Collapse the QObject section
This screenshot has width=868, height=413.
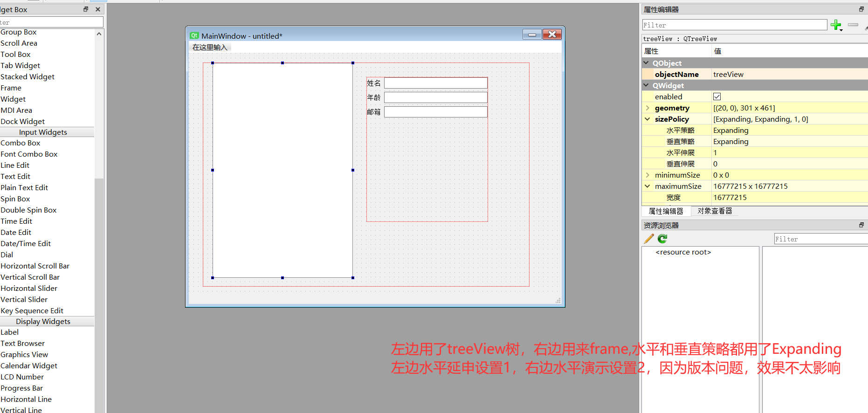646,63
